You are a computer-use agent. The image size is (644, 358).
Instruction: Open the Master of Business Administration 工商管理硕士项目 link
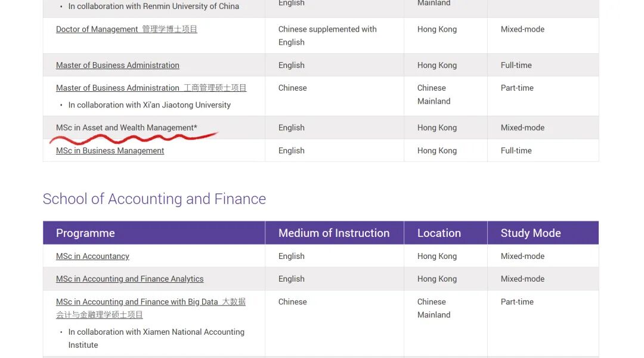[151, 88]
